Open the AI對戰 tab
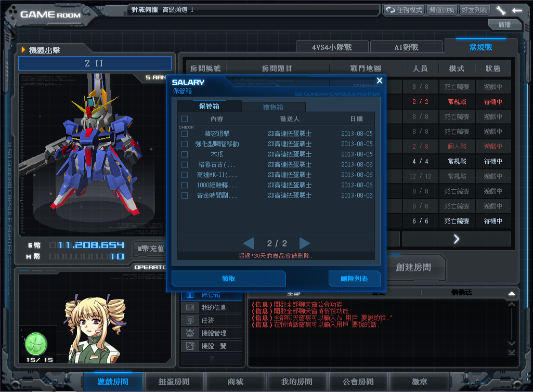533x392 pixels. [406, 47]
